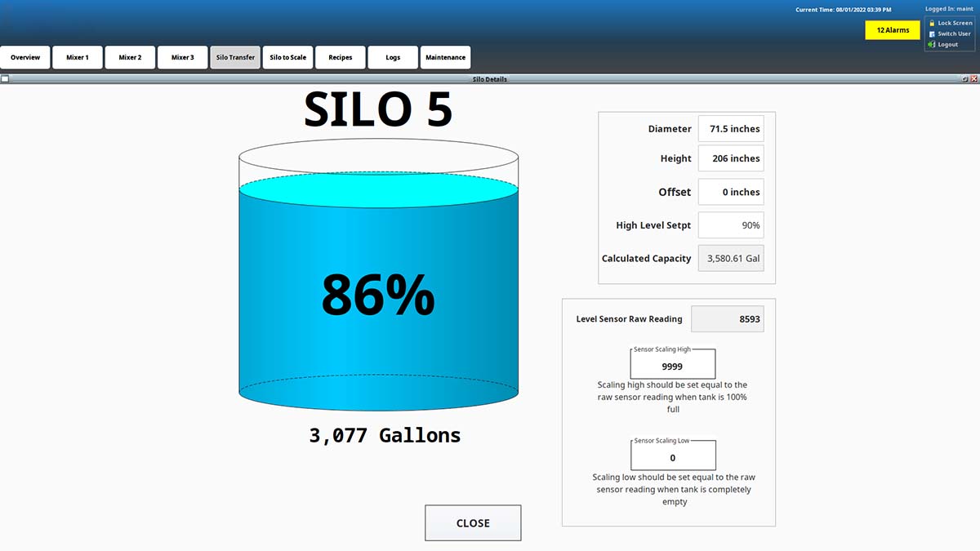This screenshot has width=980, height=551.
Task: Click the Lock Screen label
Action: pos(955,23)
